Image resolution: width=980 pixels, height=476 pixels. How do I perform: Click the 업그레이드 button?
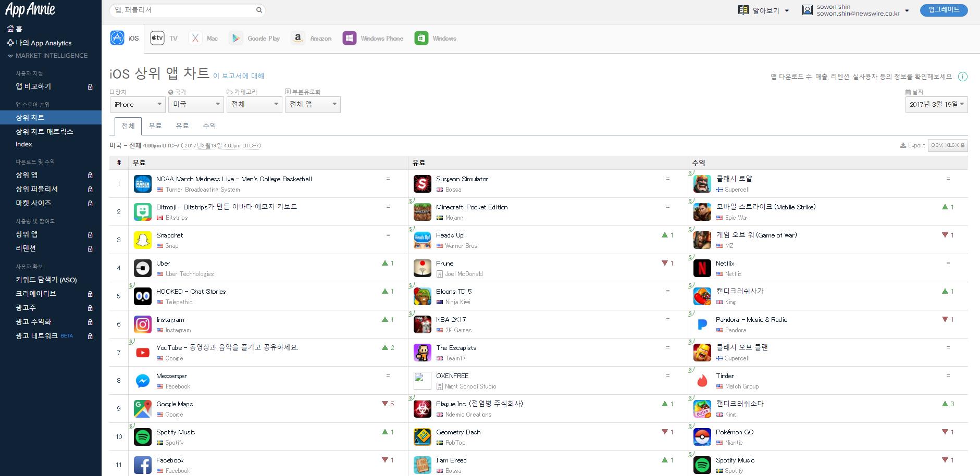[944, 10]
